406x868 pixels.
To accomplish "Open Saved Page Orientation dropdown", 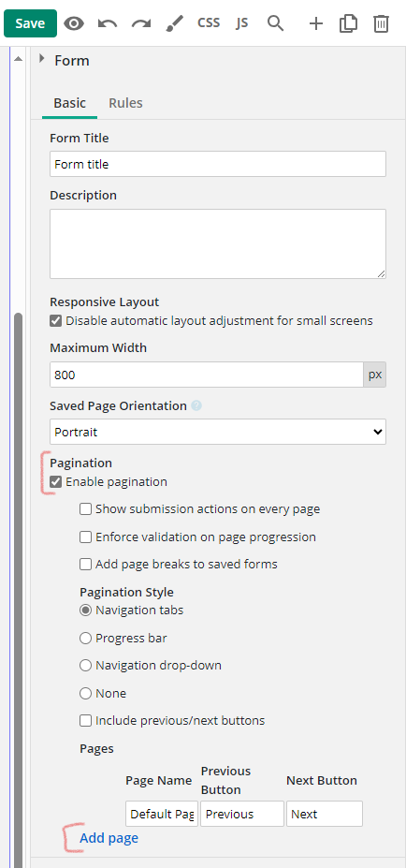I will (x=218, y=432).
